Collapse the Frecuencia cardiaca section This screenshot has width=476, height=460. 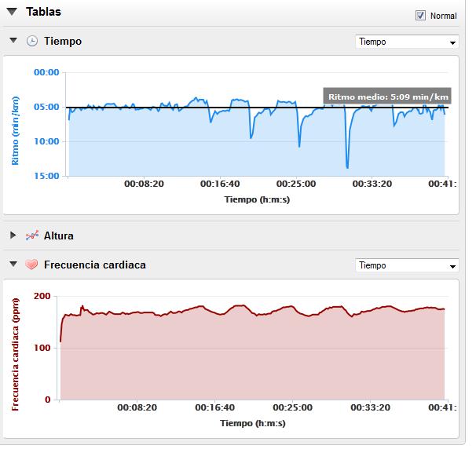[13, 264]
